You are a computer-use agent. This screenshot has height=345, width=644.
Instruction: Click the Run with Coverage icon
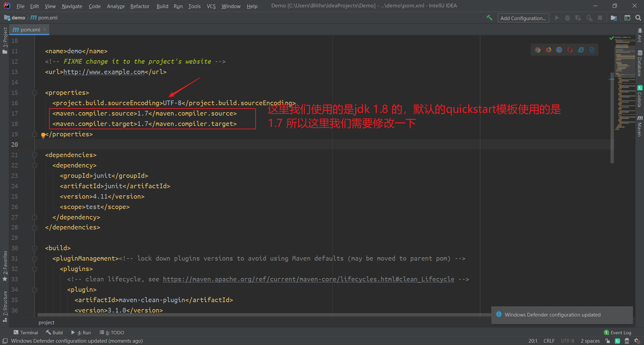point(578,18)
